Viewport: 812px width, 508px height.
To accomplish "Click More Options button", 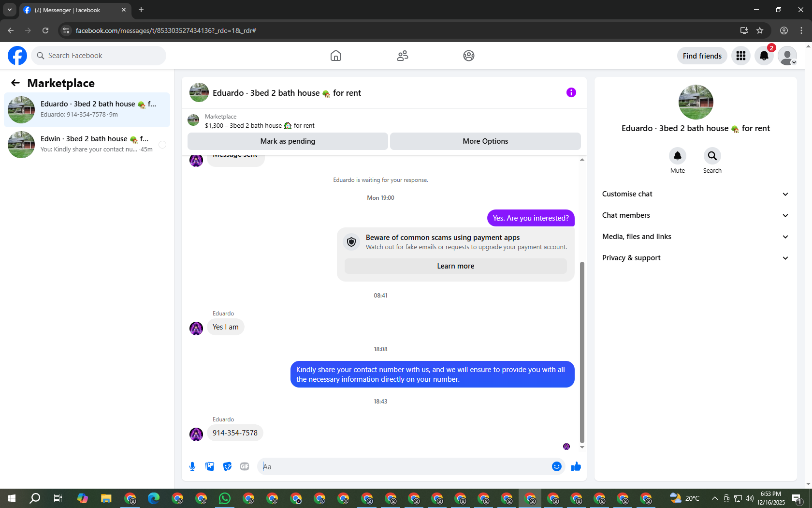I will (485, 141).
